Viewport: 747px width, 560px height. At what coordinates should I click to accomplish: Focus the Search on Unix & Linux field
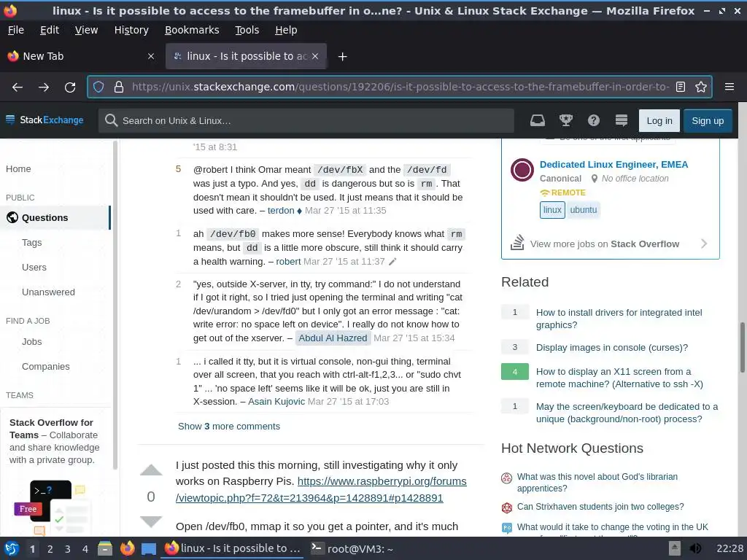point(306,120)
